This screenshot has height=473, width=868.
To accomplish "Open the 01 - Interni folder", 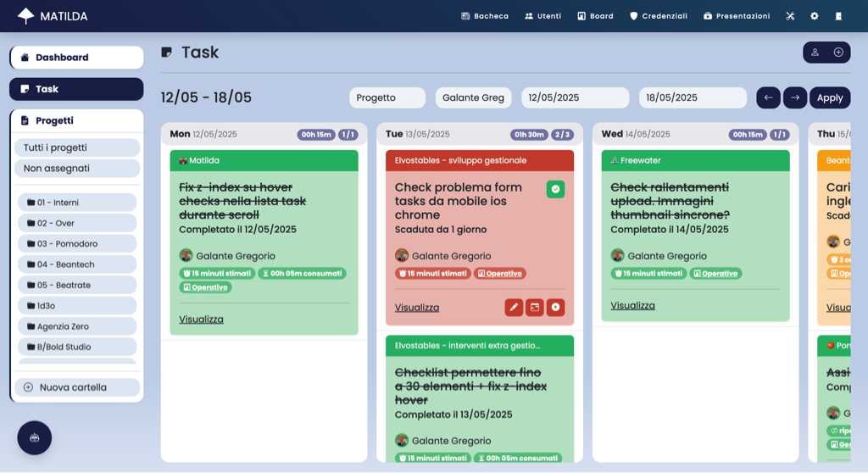I will point(77,202).
